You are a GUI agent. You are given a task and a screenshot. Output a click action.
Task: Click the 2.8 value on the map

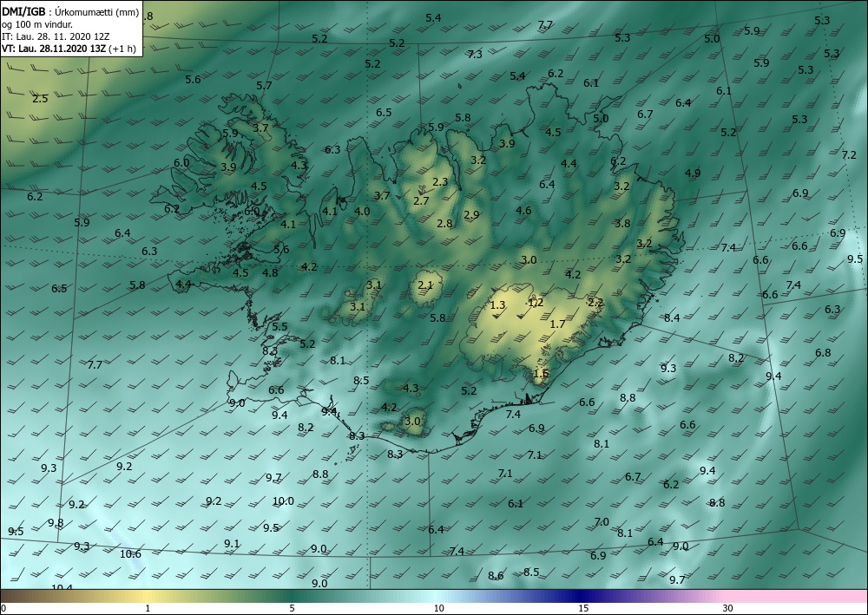(444, 224)
